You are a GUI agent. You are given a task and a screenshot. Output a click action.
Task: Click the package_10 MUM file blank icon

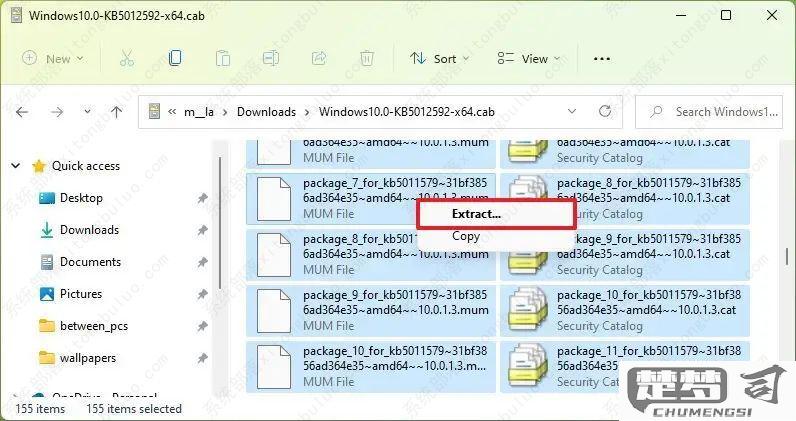(274, 366)
